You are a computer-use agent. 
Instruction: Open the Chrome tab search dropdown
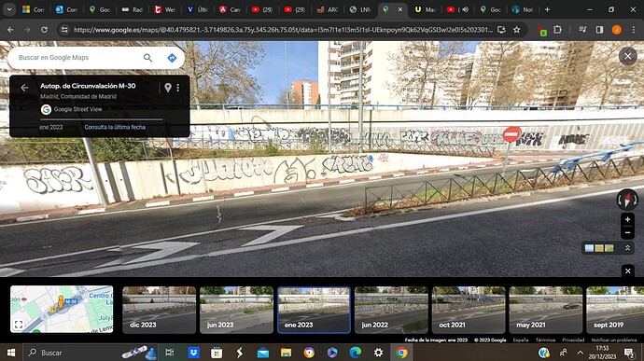coord(9,9)
